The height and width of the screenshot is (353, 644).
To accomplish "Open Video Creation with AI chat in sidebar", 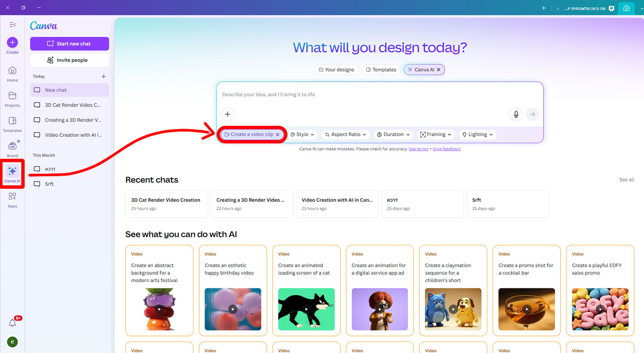I will pos(69,135).
